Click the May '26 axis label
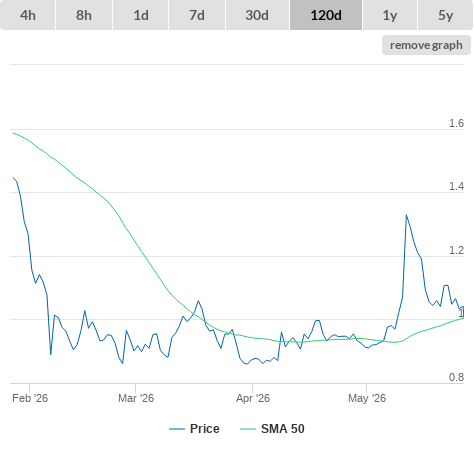 click(x=367, y=398)
